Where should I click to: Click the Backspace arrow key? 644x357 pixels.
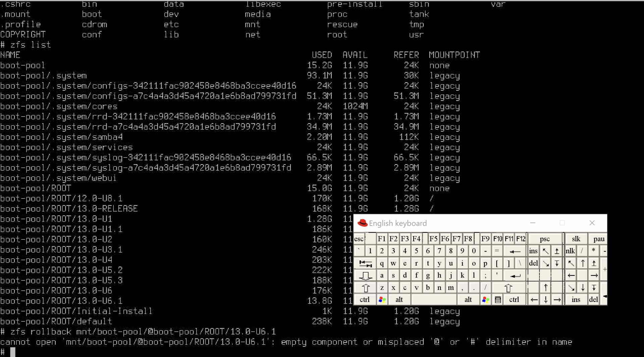coord(515,251)
